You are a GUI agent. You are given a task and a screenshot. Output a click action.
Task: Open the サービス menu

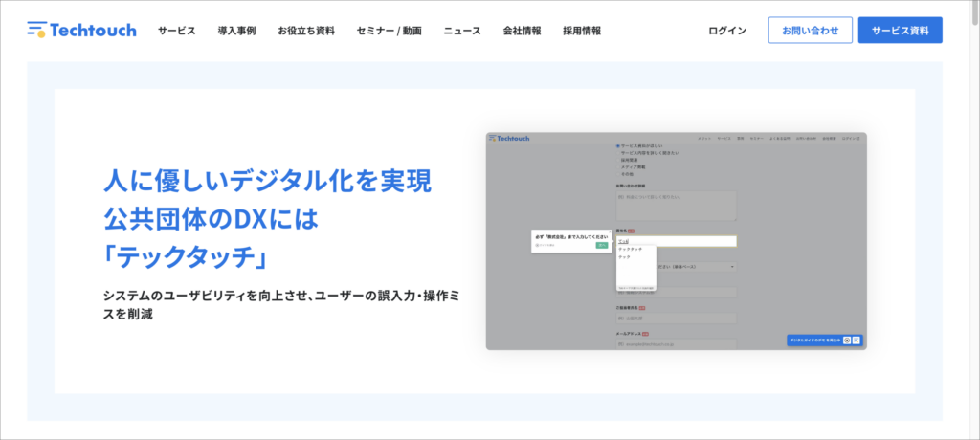[176, 31]
